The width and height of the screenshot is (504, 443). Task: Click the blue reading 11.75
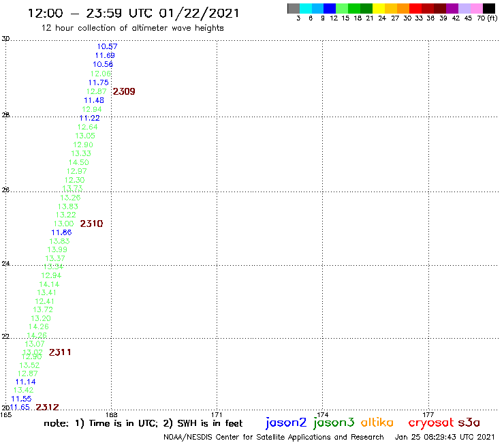click(98, 82)
